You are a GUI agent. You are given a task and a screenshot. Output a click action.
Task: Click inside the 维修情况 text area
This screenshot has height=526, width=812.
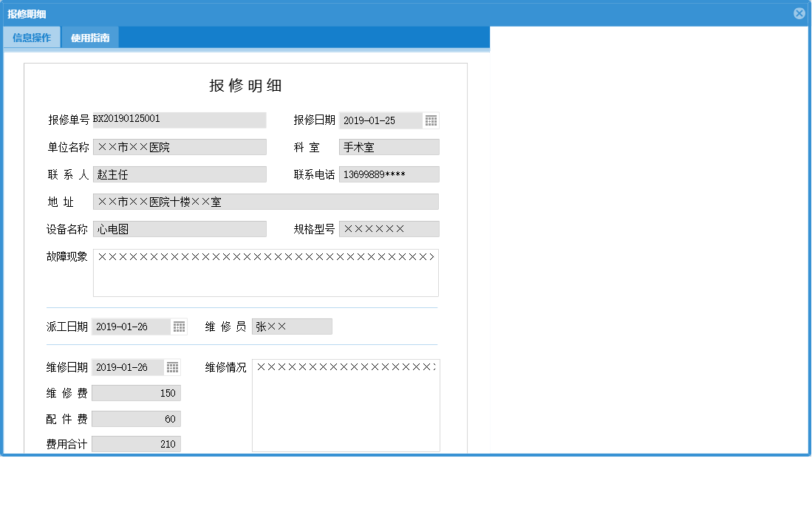pyautogui.click(x=345, y=403)
